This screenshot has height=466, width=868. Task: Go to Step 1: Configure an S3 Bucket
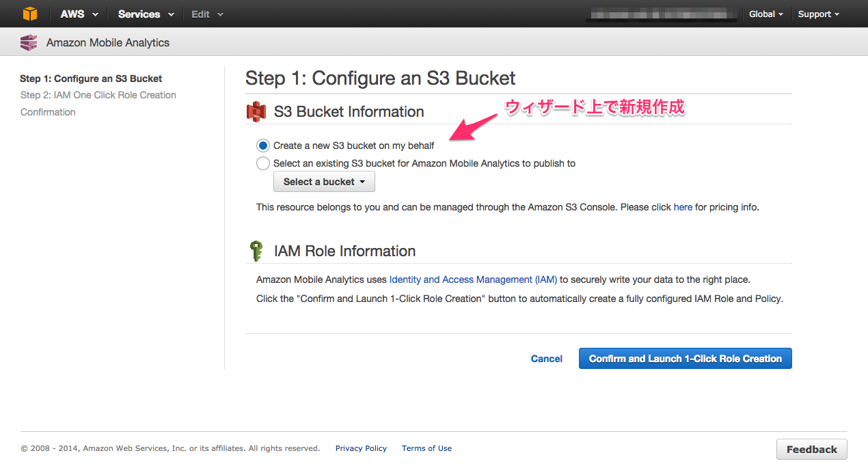pos(91,79)
